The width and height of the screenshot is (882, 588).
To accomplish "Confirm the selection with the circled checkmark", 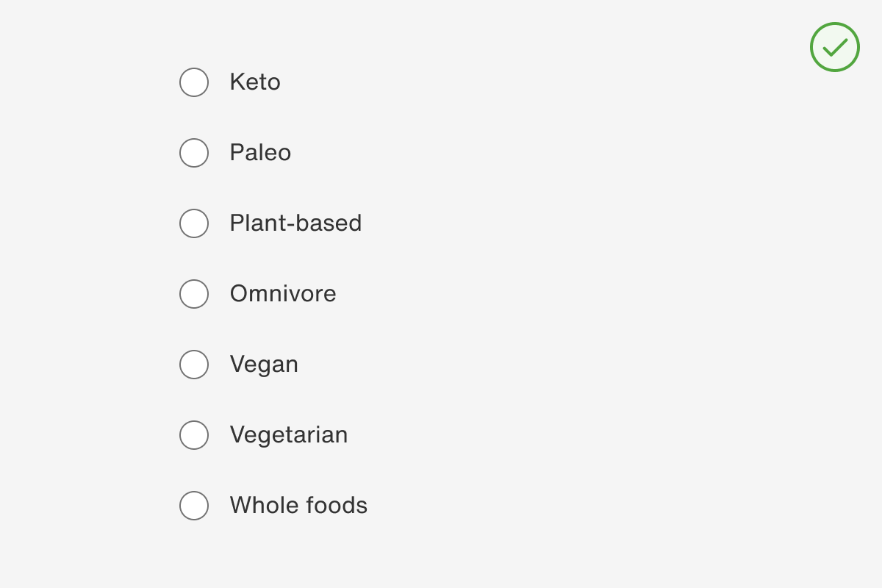I will (x=834, y=47).
